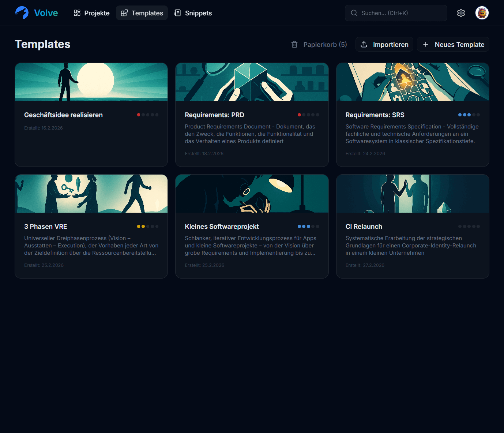Open the settings gear icon
This screenshot has width=504, height=433.
click(461, 13)
